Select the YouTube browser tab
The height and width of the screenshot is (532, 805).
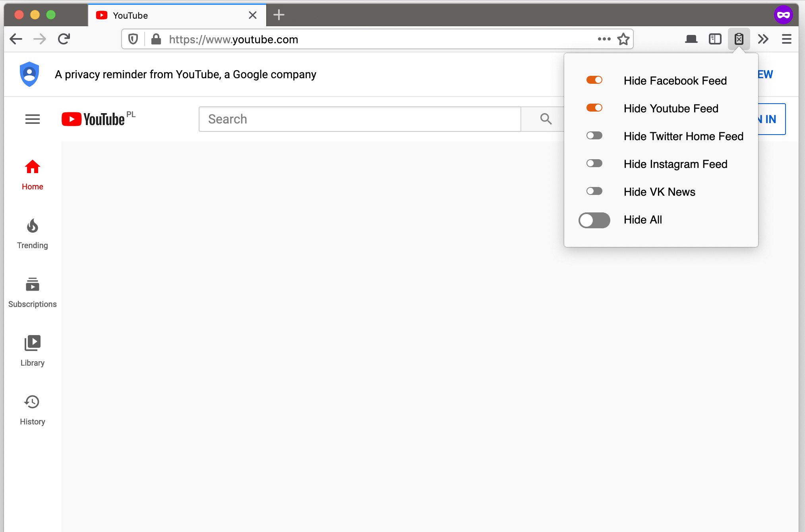177,15
